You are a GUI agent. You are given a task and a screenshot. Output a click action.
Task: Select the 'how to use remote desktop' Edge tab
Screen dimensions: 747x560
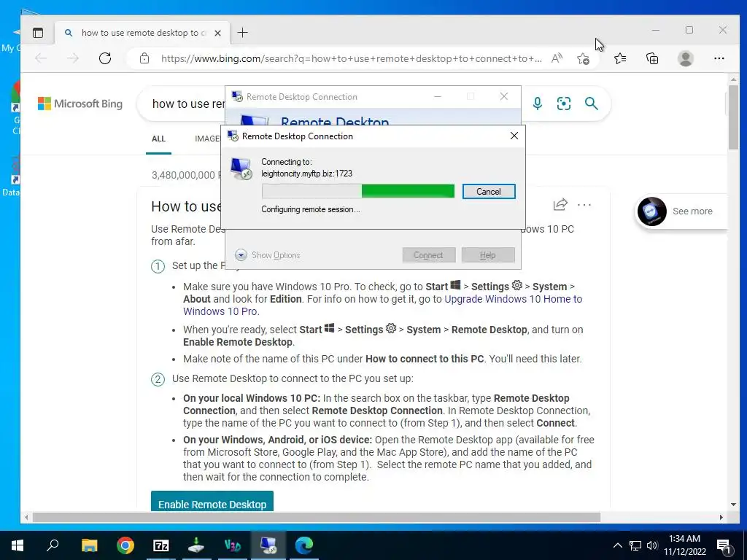click(142, 33)
